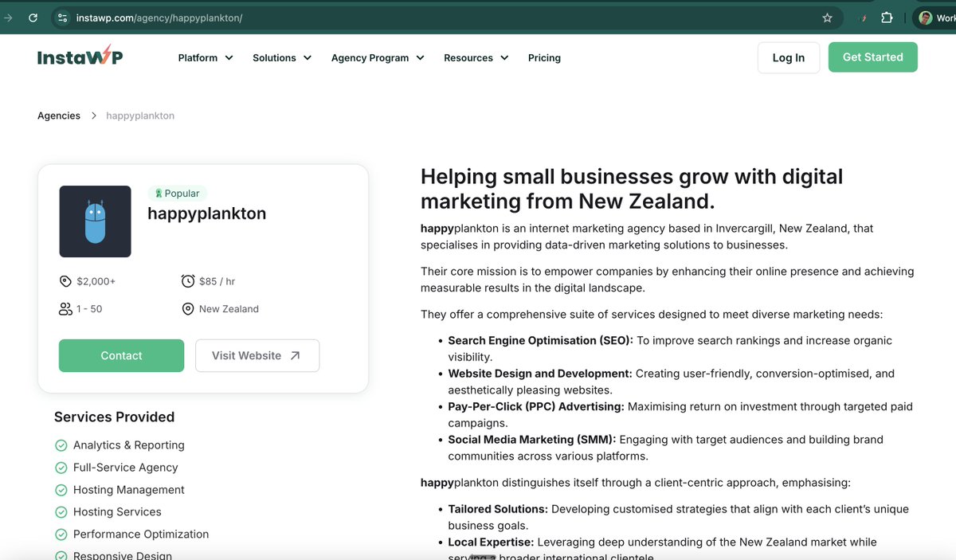Viewport: 956px width, 560px height.
Task: Click the URL address bar
Action: (x=446, y=18)
